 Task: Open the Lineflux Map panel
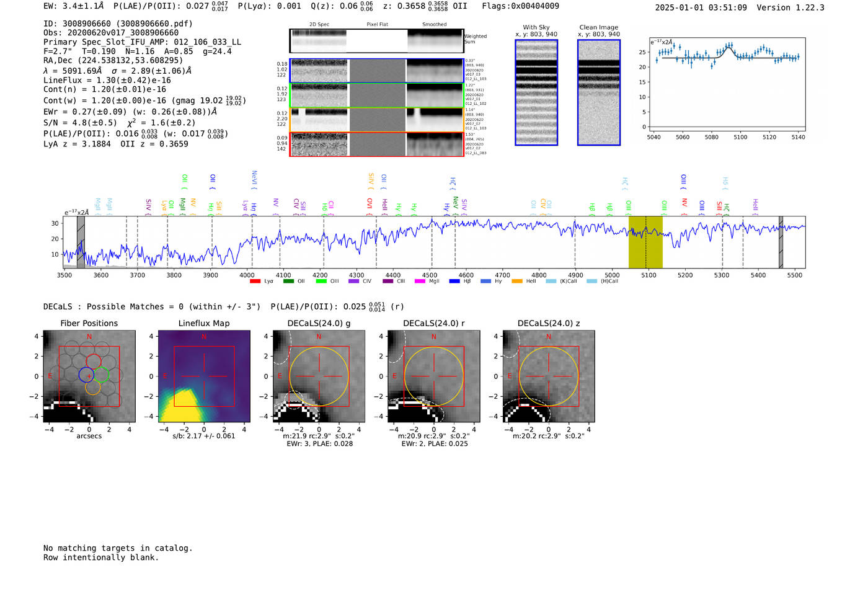[204, 376]
